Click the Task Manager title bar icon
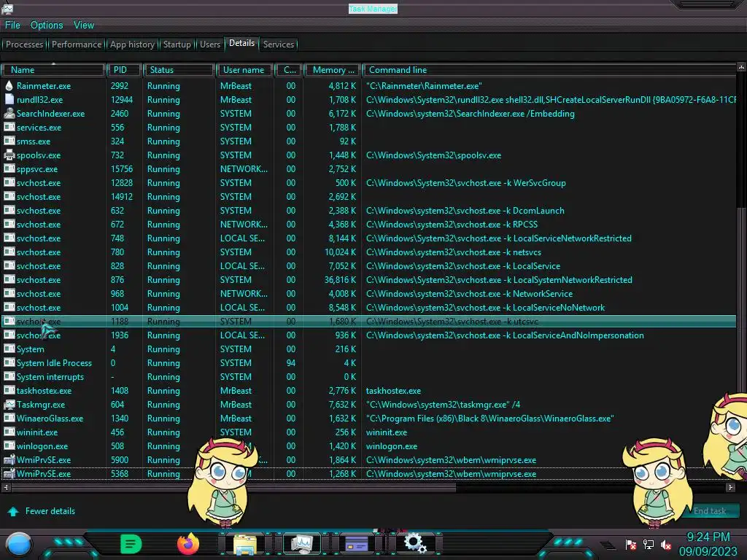Screen dimensions: 747x560 [x=7, y=7]
